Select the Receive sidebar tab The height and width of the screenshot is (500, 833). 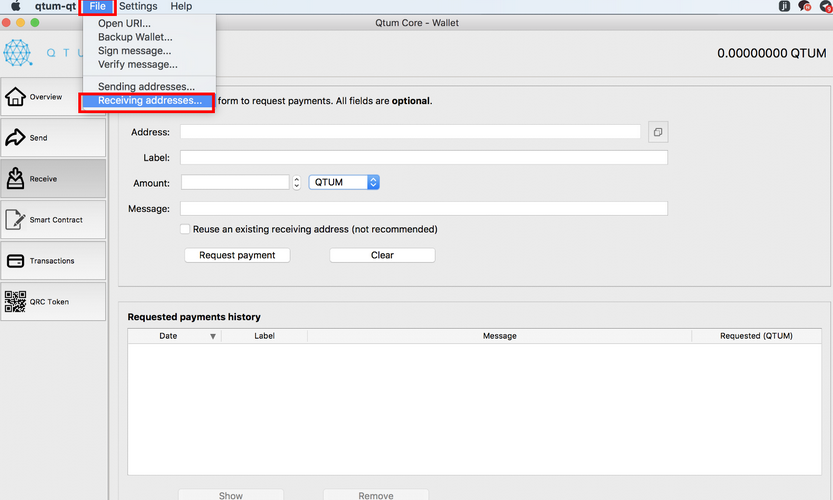click(x=53, y=179)
